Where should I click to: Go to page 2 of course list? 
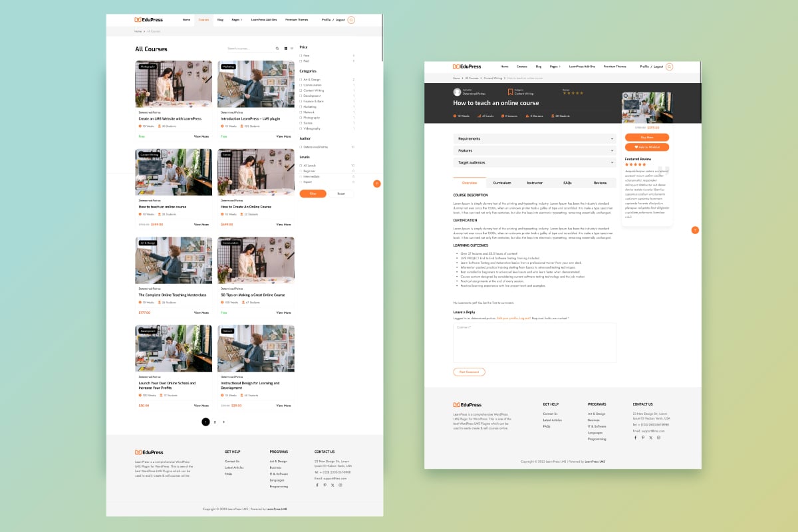215,422
